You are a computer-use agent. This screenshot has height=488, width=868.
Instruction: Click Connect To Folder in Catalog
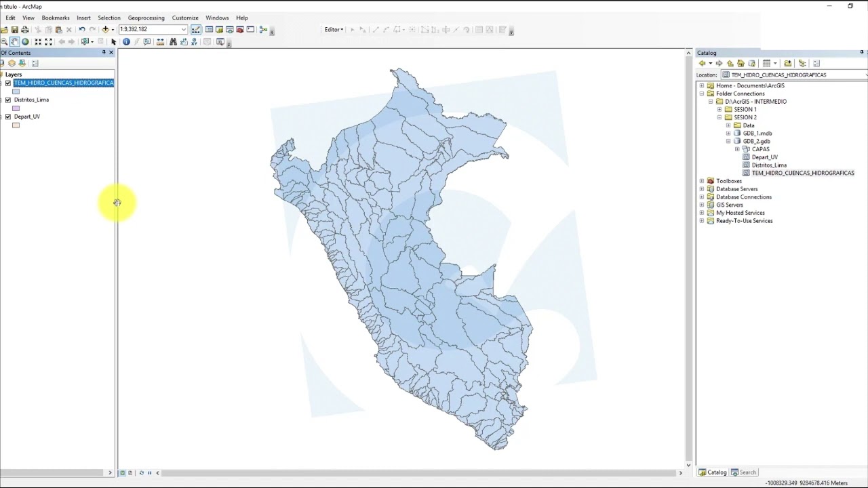click(x=787, y=63)
